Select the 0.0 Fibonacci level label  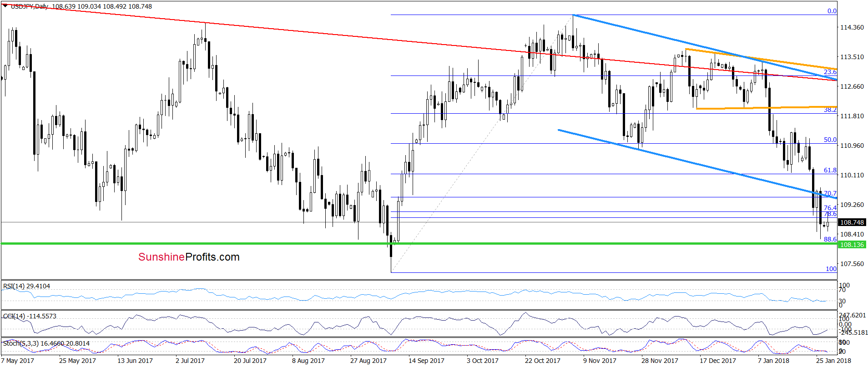(x=832, y=11)
